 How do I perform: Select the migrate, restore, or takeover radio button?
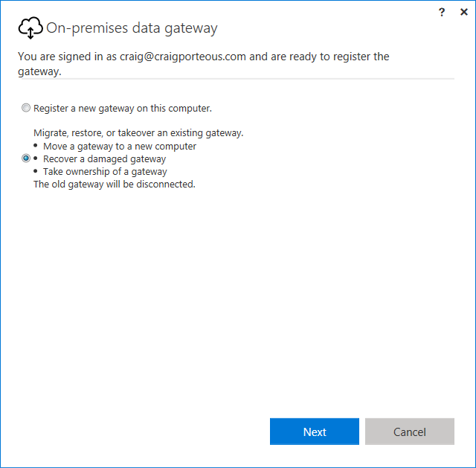(27, 158)
